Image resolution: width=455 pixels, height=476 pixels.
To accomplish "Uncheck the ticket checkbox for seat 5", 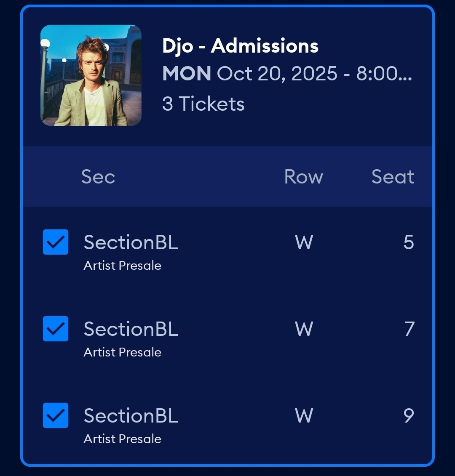I will 56,242.
